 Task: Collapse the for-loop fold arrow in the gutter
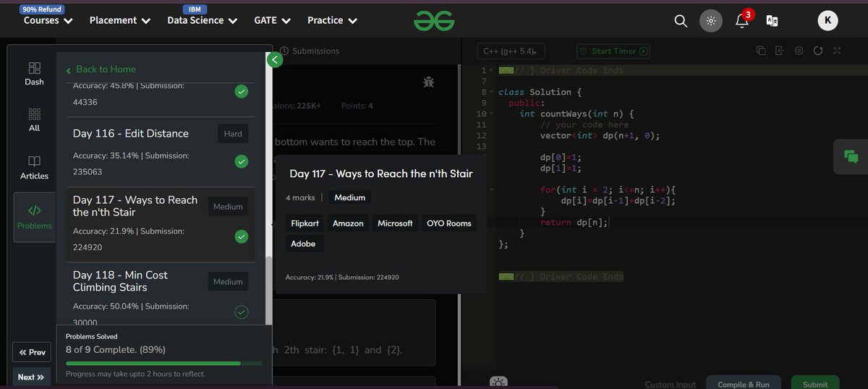pos(492,190)
